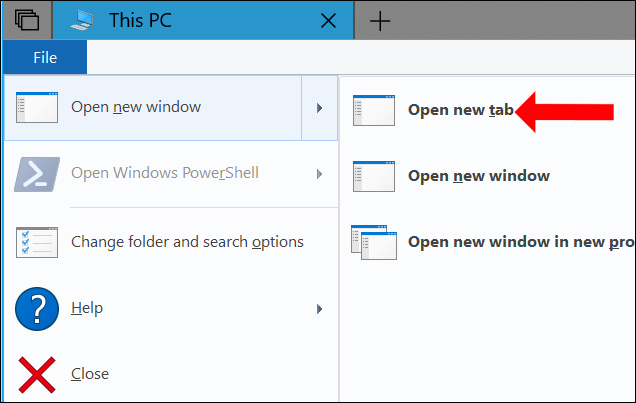Click the icon beside submenu Open new window
Viewport: 636px width, 403px height.
tap(374, 176)
